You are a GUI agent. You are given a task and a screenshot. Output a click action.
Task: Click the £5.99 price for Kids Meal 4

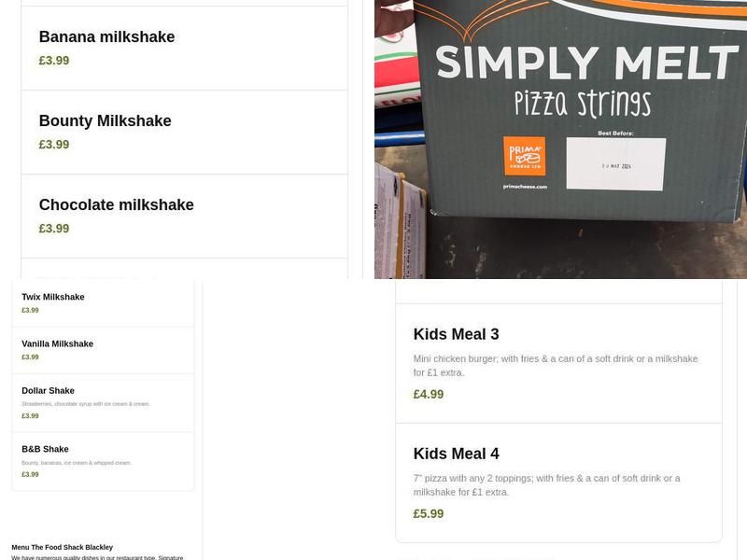[x=429, y=513]
